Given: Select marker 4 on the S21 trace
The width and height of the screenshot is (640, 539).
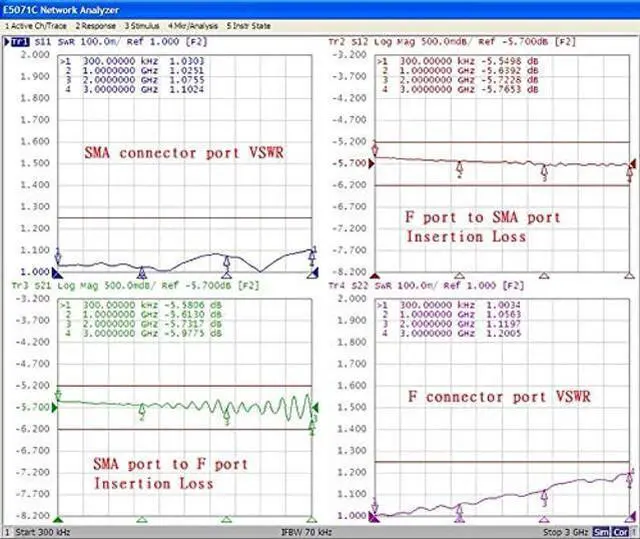Looking at the screenshot, I should coord(312,428).
